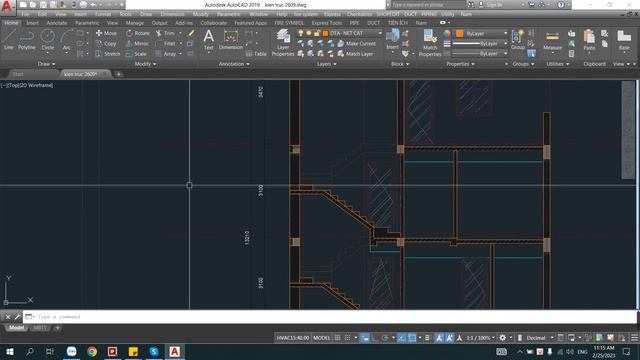This screenshot has width=640, height=360.
Task: Click Match Layer tool
Action: (x=355, y=53)
